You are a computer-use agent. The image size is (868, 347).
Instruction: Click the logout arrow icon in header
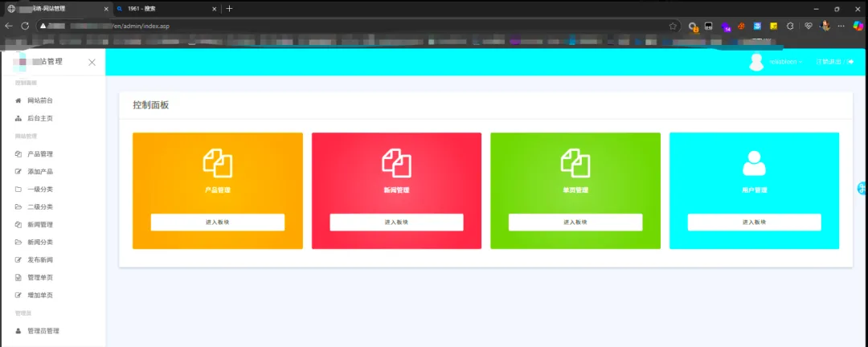coord(851,62)
